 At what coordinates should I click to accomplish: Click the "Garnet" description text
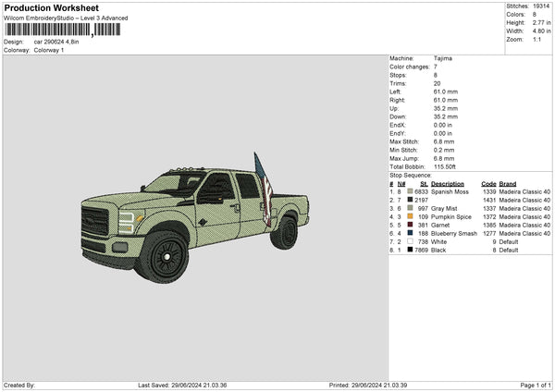(440, 225)
